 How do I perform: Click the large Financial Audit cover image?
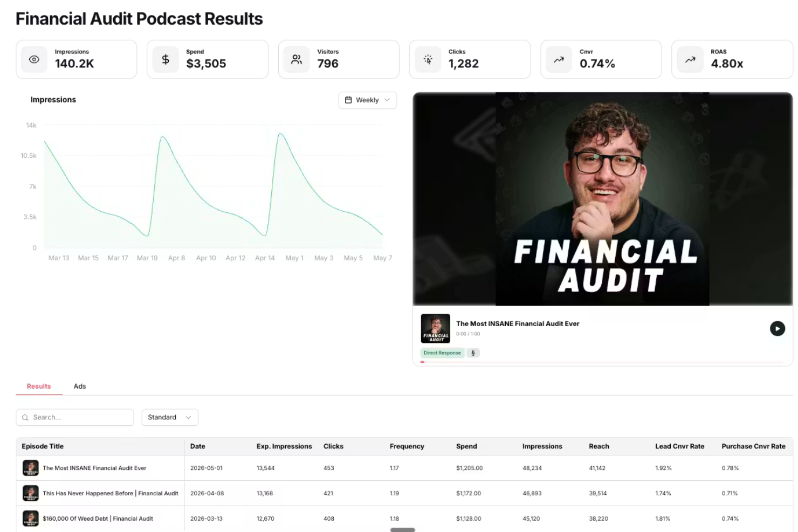click(602, 199)
